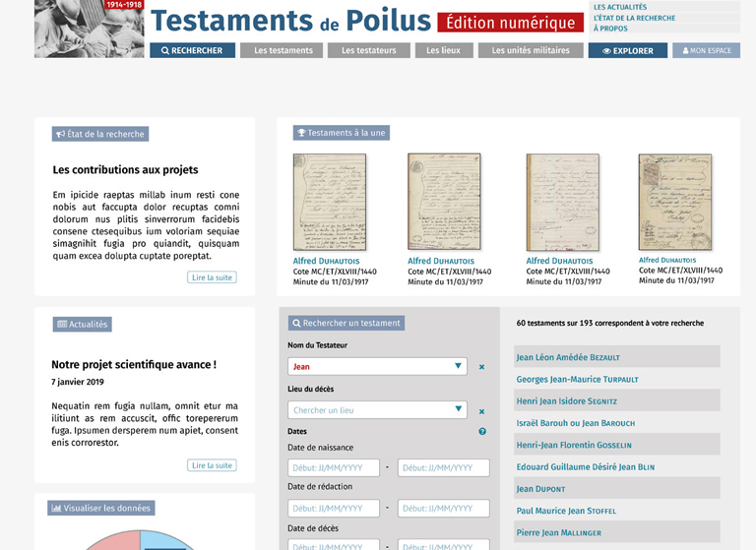Image resolution: width=756 pixels, height=550 pixels.
Task: Click the trophy icon in Testaments à la une
Action: (x=301, y=133)
